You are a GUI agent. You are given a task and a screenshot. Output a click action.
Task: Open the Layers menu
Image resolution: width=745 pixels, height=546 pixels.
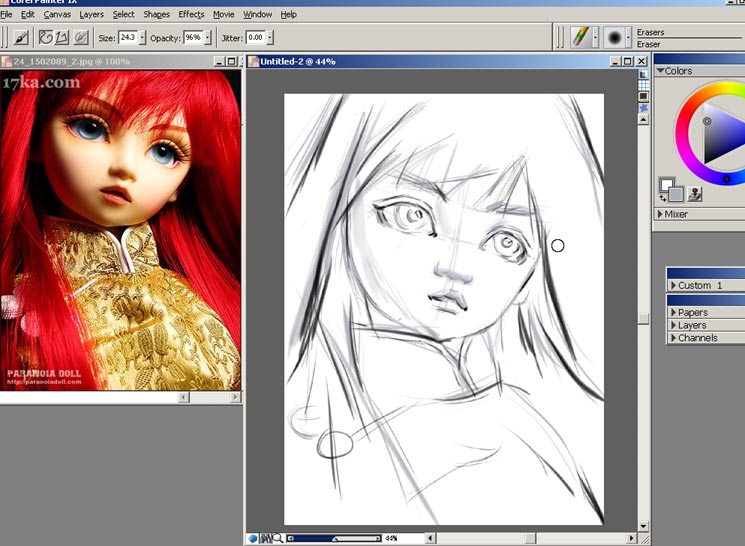coord(91,14)
